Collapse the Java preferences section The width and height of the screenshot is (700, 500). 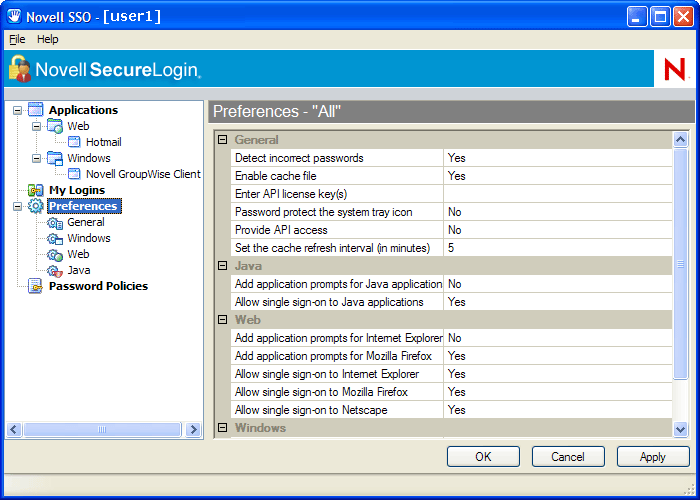[223, 266]
